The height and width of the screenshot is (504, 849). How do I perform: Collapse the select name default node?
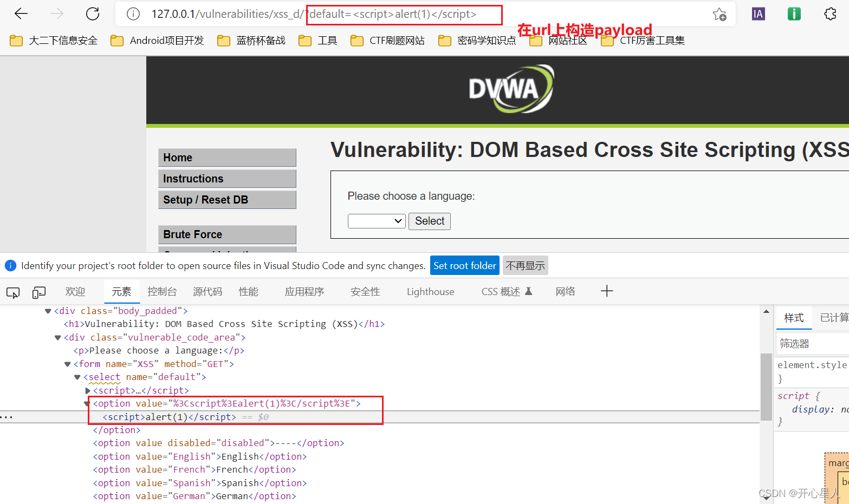(77, 377)
